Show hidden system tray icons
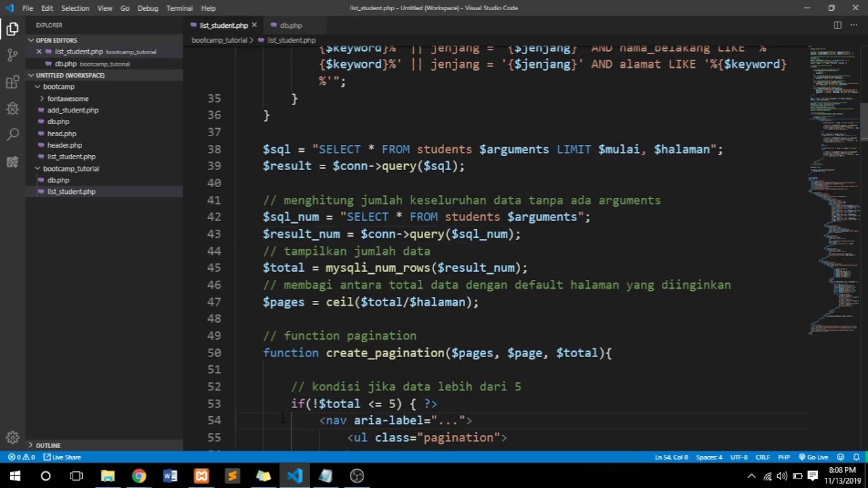This screenshot has width=868, height=488. (751, 476)
